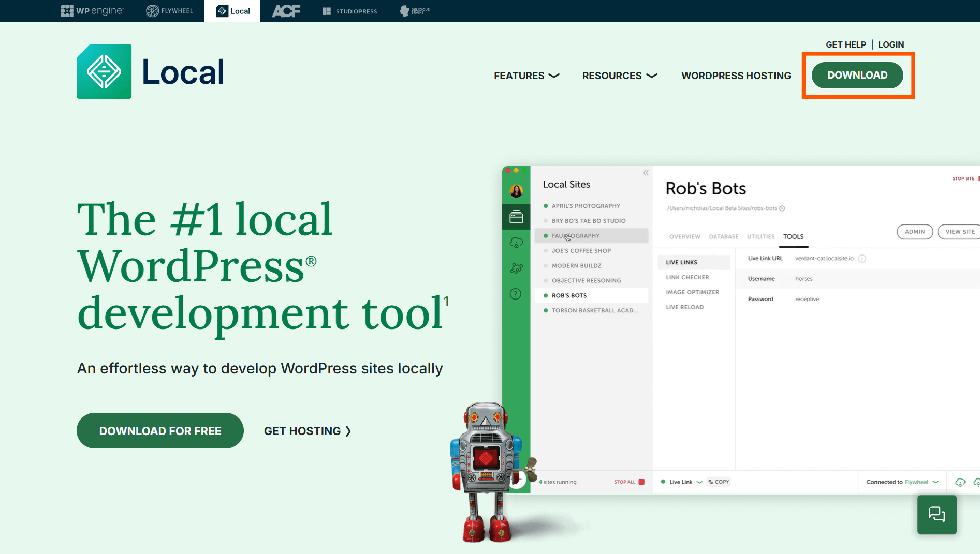Image resolution: width=980 pixels, height=554 pixels.
Task: Select LIVE RELOAD tool
Action: coord(684,307)
